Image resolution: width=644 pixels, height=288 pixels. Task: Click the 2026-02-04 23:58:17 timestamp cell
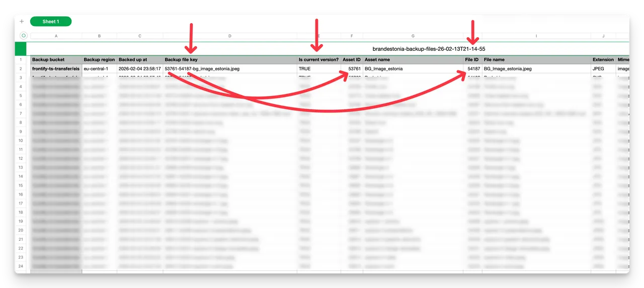tap(140, 69)
